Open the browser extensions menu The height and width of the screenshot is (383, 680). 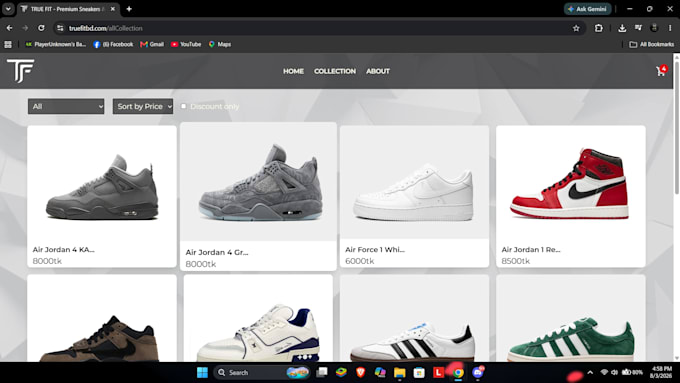point(598,28)
